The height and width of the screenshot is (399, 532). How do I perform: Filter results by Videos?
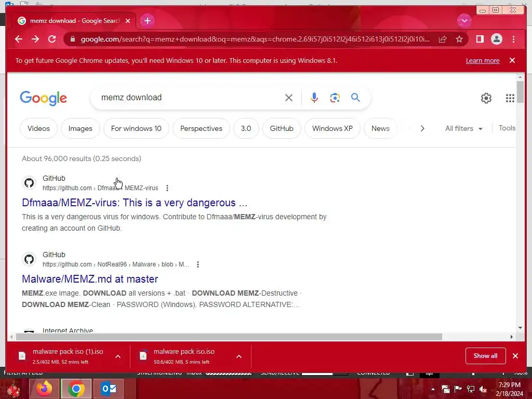pos(38,129)
